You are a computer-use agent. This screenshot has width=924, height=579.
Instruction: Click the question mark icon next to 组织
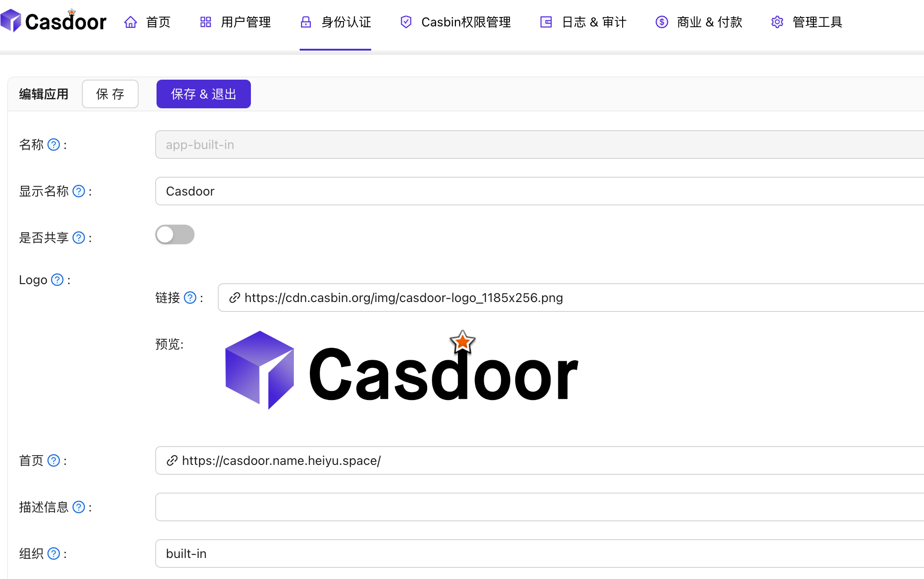tap(54, 553)
